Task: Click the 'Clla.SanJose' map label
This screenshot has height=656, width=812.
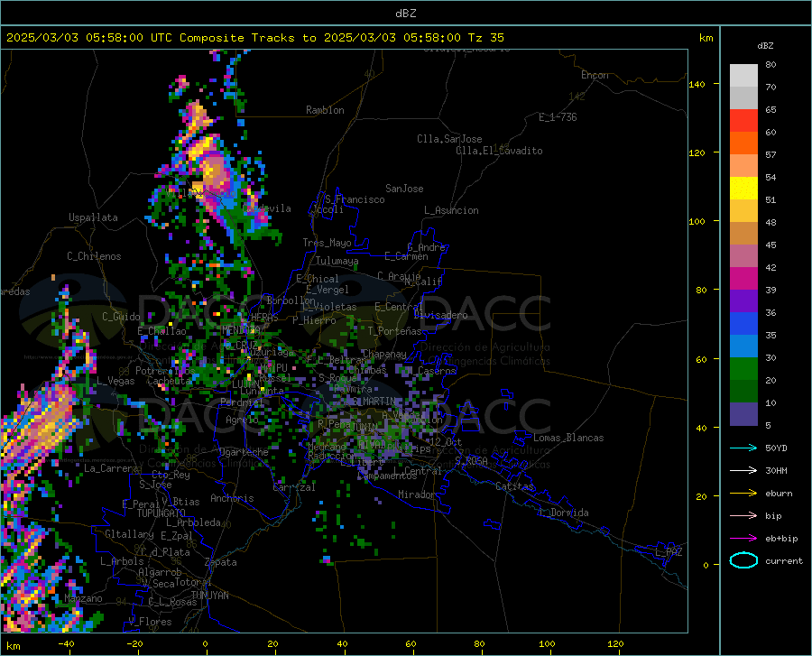Action: pos(449,139)
